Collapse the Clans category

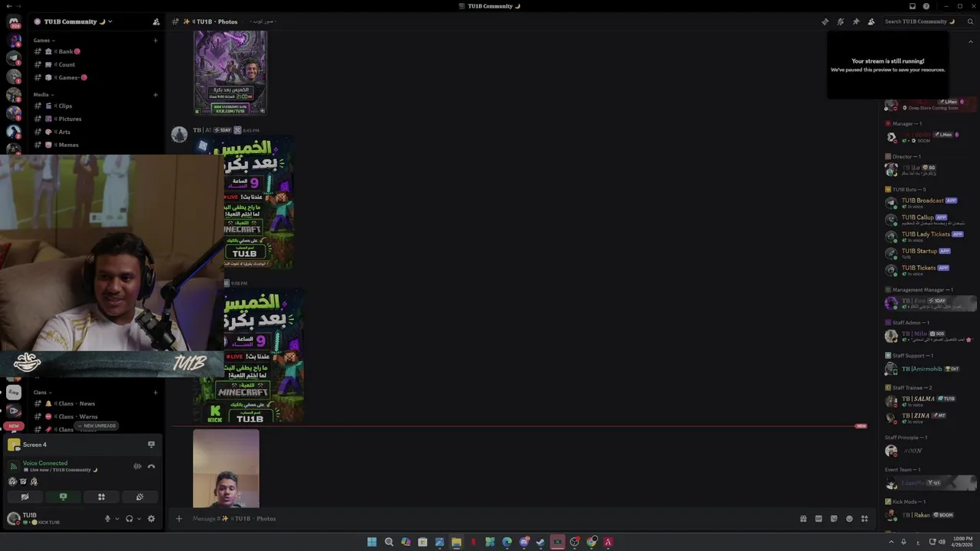tap(42, 393)
